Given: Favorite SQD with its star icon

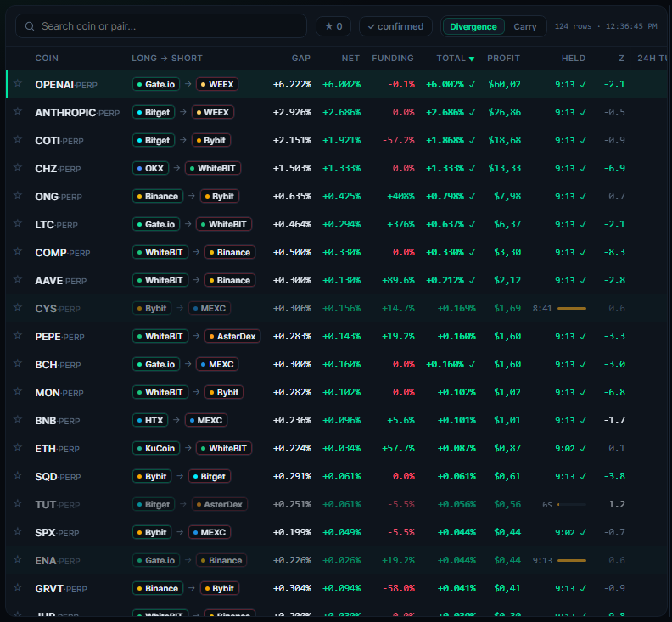Looking at the screenshot, I should [18, 475].
